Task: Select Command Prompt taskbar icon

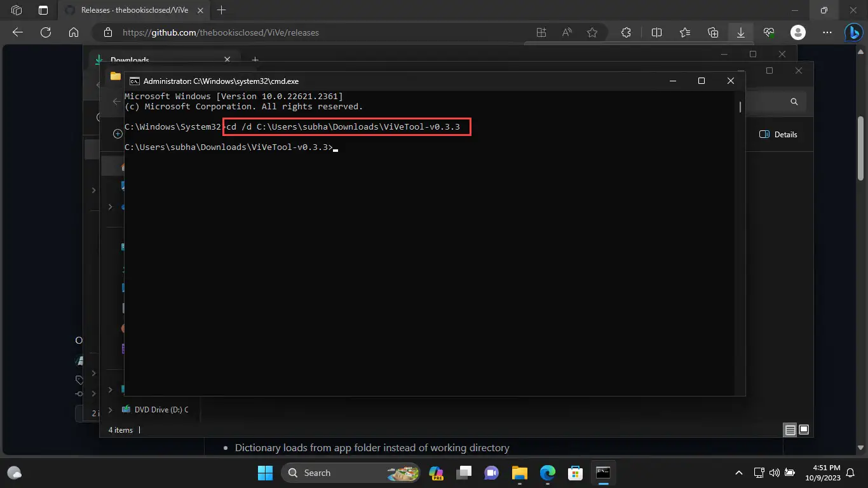Action: click(x=603, y=473)
